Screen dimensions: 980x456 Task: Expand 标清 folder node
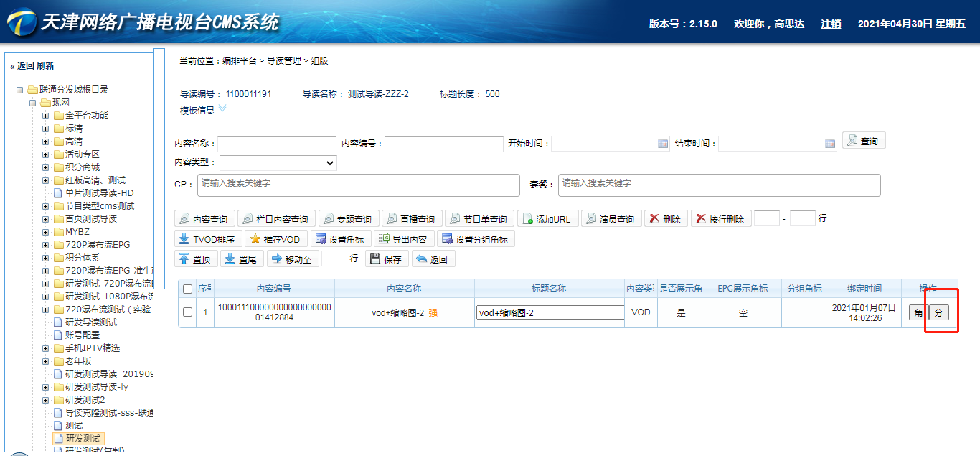[x=46, y=129]
